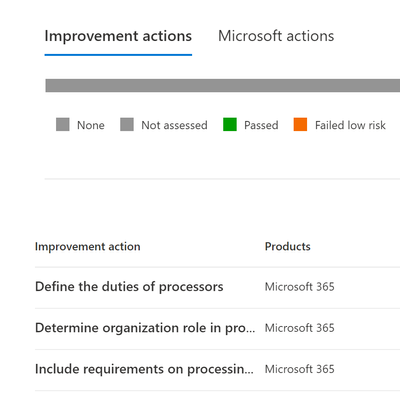Click the green Passed legend swatch
The image size is (400, 402).
pos(230,125)
